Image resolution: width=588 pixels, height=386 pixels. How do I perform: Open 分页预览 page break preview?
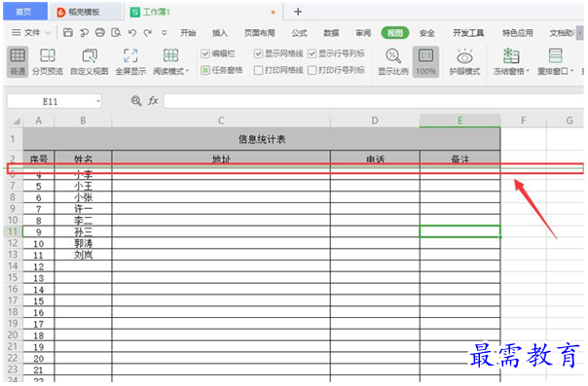point(48,62)
